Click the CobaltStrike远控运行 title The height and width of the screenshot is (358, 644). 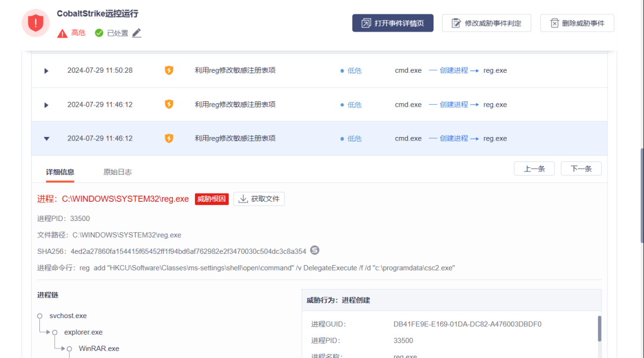(97, 14)
